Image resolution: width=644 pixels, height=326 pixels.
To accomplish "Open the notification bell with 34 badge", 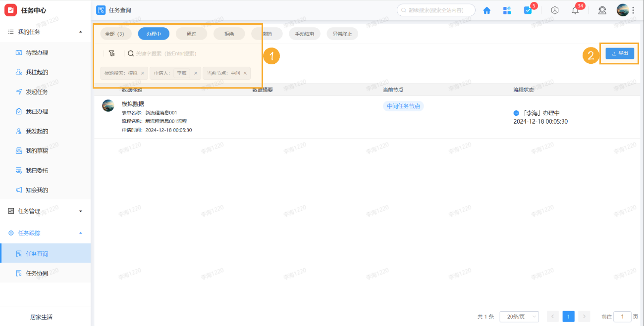I will [x=575, y=10].
